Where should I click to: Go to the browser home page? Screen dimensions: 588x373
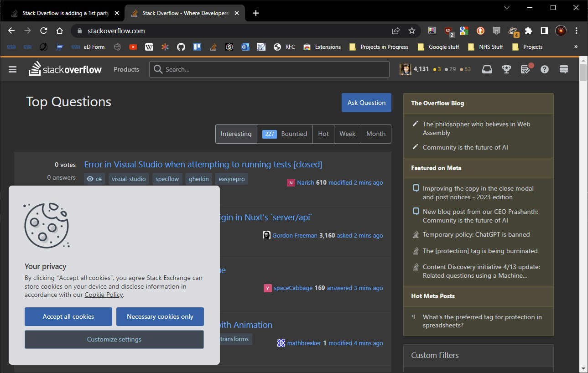[59, 31]
